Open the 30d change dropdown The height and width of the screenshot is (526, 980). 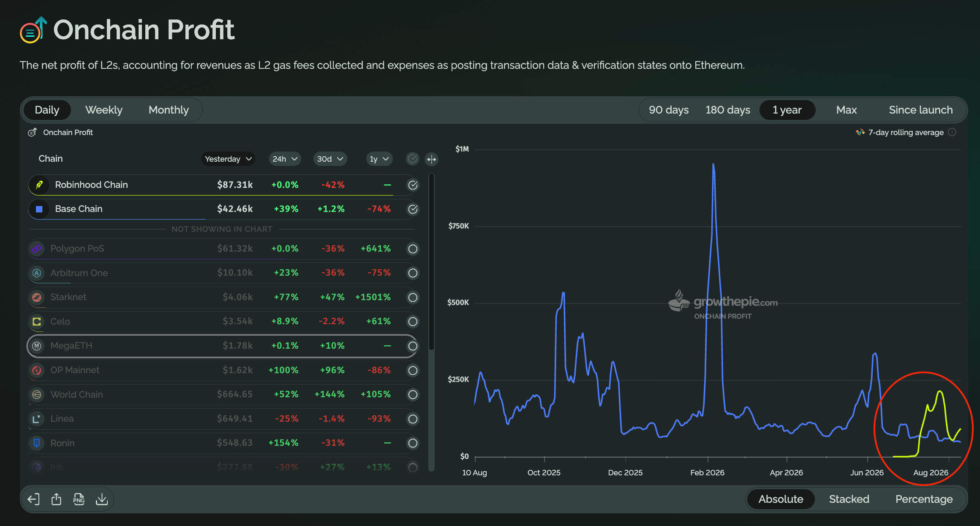(x=330, y=159)
